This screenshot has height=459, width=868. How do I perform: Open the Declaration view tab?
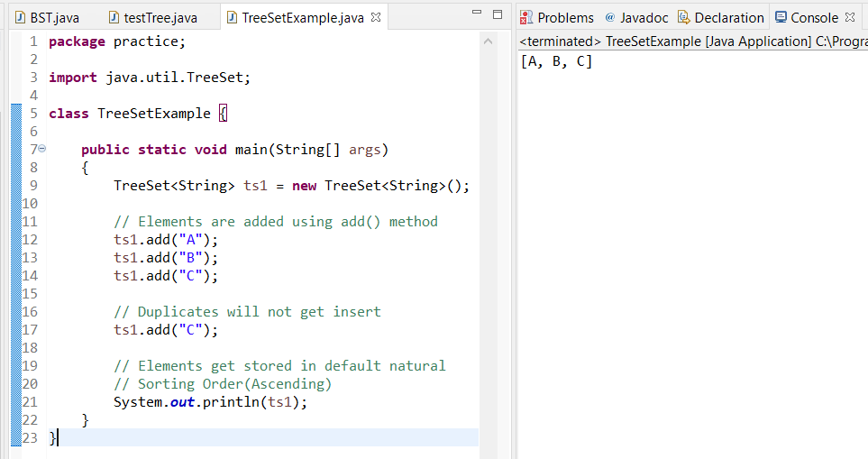pyautogui.click(x=721, y=18)
